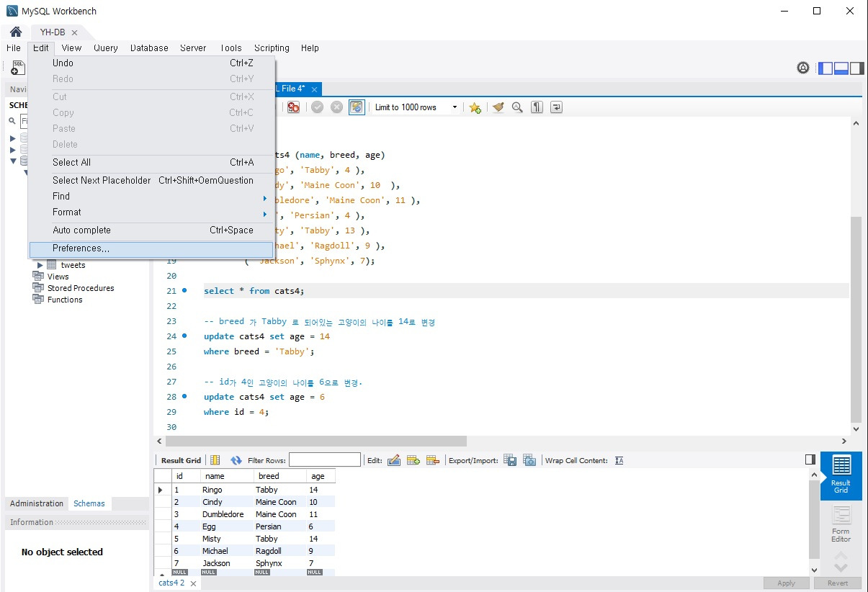Viewport: 868px width, 592px height.
Task: Open the Save SQL Snippet star icon
Action: coord(475,107)
